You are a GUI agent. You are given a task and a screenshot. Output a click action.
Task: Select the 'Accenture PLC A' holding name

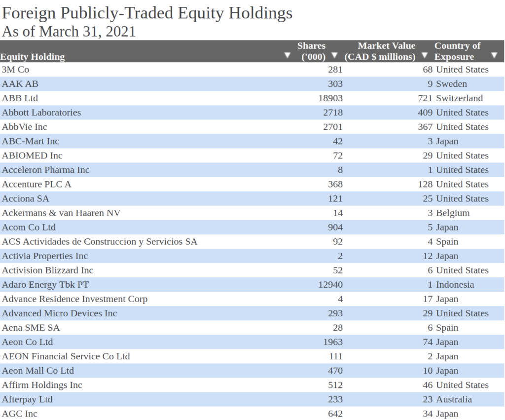(x=36, y=185)
